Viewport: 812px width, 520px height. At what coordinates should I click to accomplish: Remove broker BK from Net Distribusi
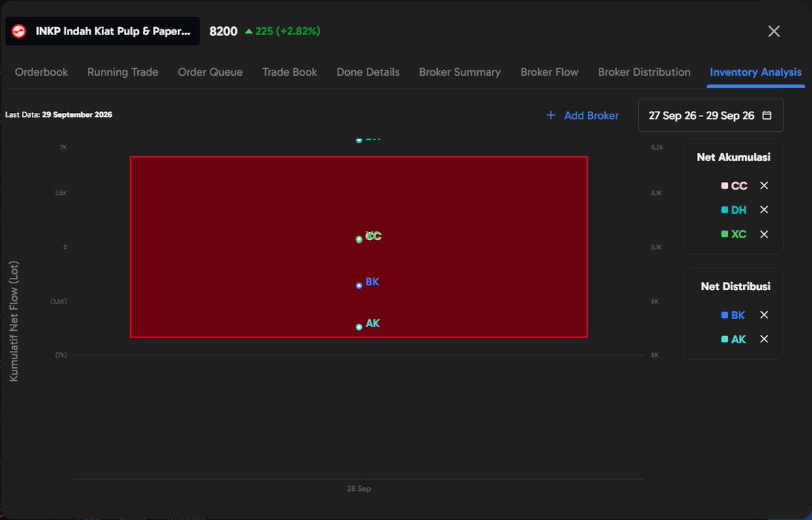764,315
